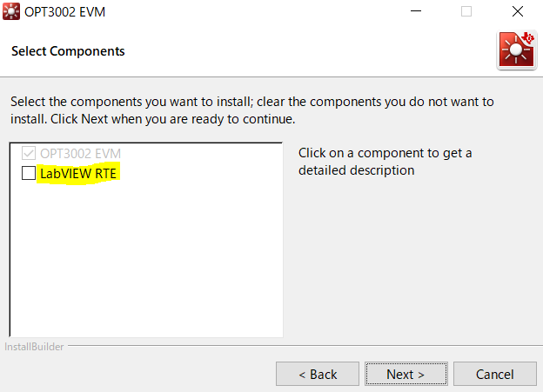
Task: Click the component description hint text
Action: pos(385,162)
